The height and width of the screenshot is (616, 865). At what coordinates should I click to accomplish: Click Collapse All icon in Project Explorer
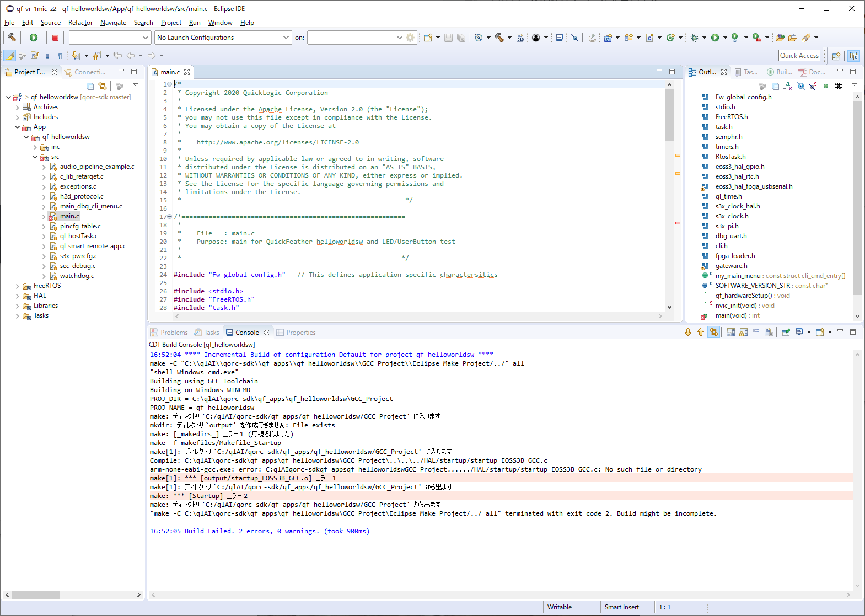tap(90, 86)
